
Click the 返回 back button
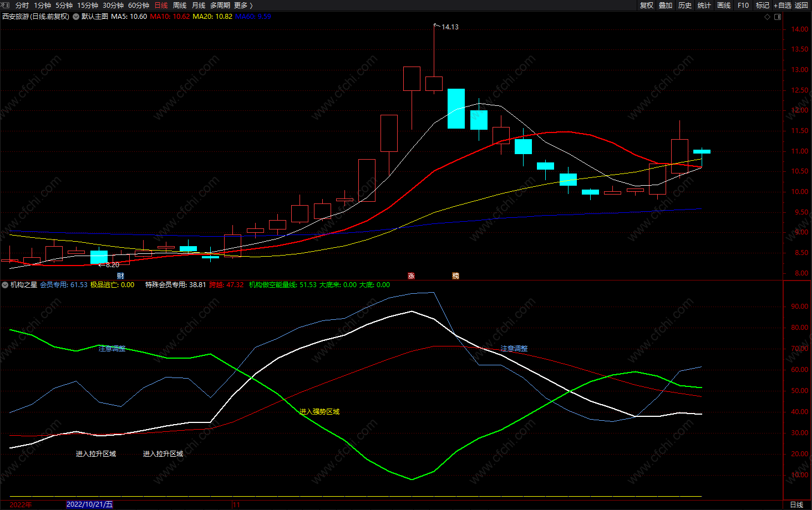coord(801,5)
